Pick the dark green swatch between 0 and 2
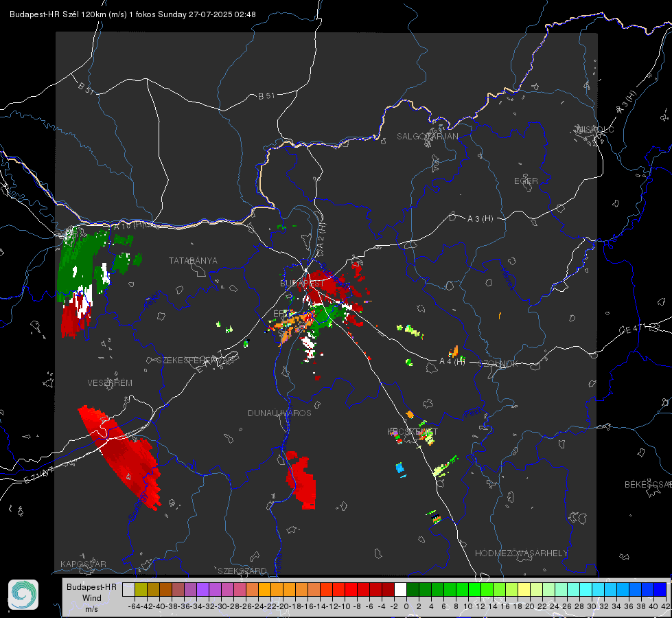672x618 pixels. tap(413, 589)
